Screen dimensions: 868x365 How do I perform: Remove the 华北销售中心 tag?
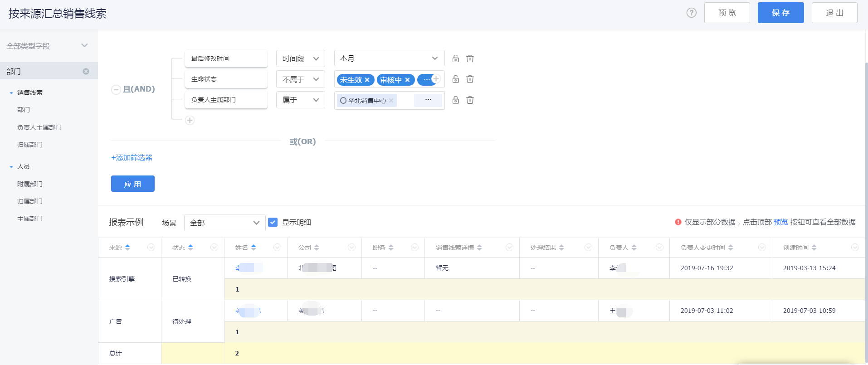tap(391, 101)
